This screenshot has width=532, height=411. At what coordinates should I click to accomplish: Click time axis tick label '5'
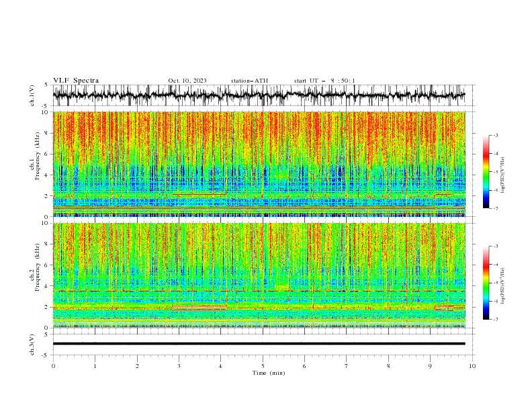(263, 366)
